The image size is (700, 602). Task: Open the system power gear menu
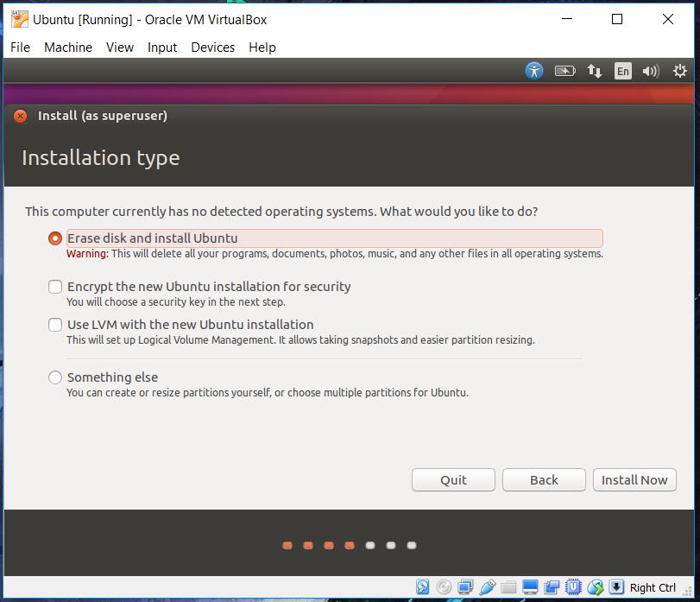coord(679,71)
